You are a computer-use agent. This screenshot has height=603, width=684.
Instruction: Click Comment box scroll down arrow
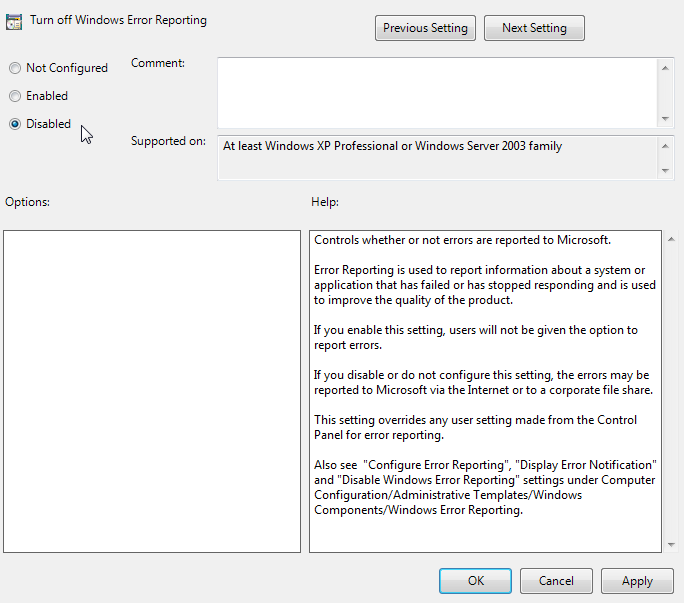click(665, 119)
